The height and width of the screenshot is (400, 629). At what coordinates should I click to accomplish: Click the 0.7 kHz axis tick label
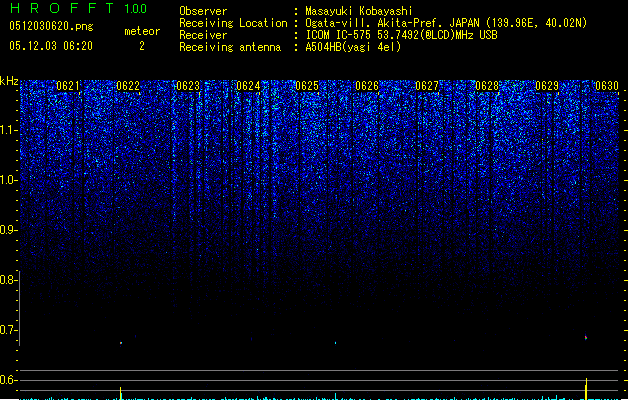coord(9,330)
